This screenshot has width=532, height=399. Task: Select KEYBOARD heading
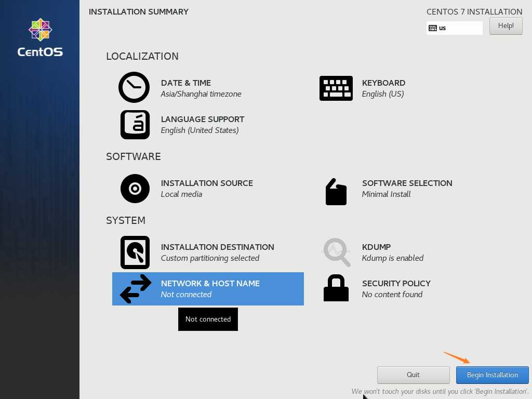coord(383,83)
